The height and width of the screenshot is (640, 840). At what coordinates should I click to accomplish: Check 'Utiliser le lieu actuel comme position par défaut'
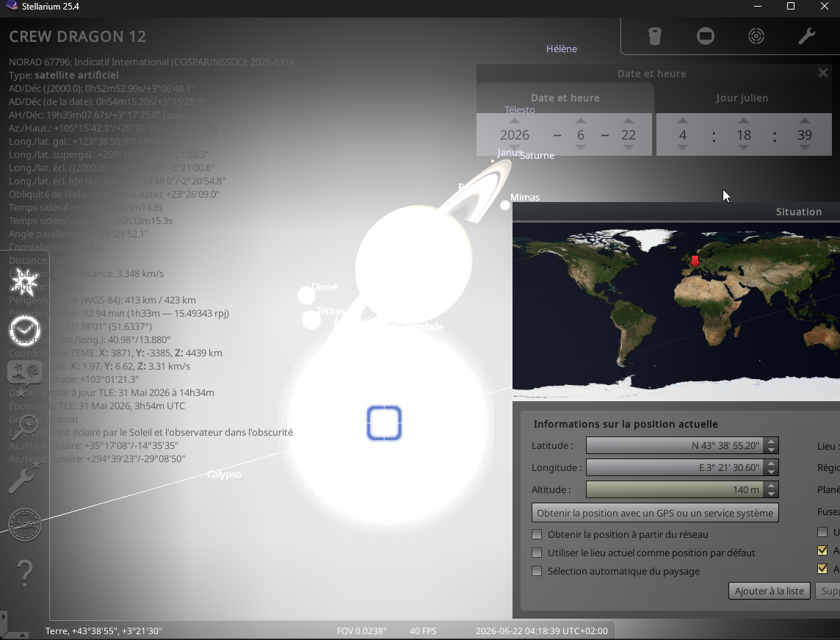[x=537, y=553]
